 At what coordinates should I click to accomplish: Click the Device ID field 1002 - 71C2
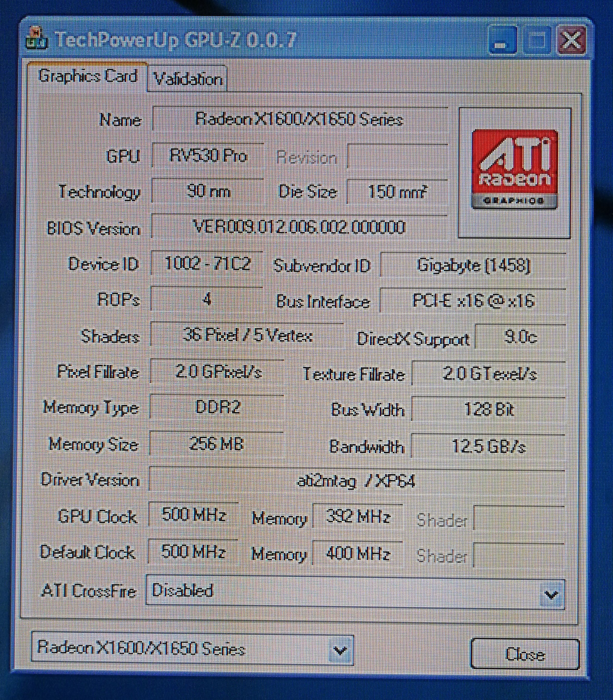click(207, 264)
